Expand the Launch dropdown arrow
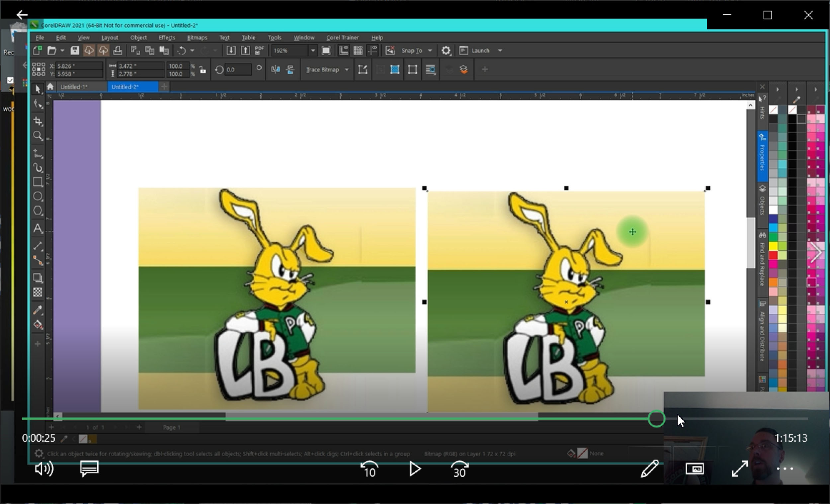Viewport: 830px width, 504px height. (500, 50)
